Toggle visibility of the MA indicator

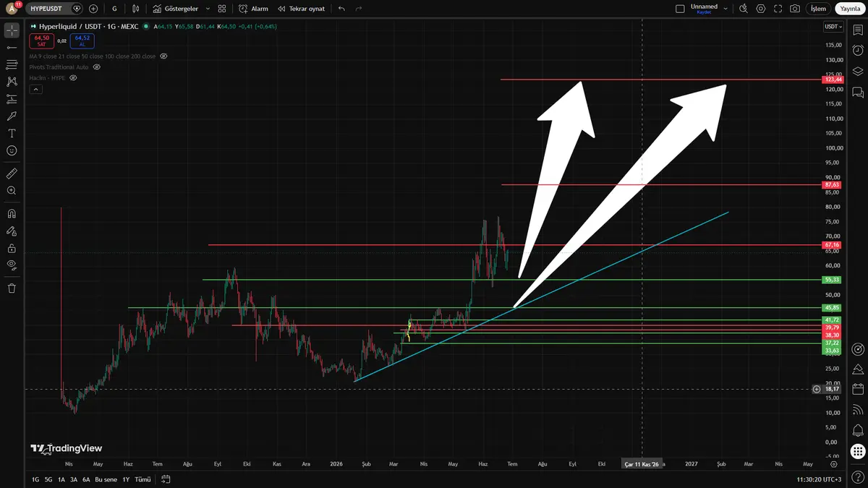coord(163,56)
